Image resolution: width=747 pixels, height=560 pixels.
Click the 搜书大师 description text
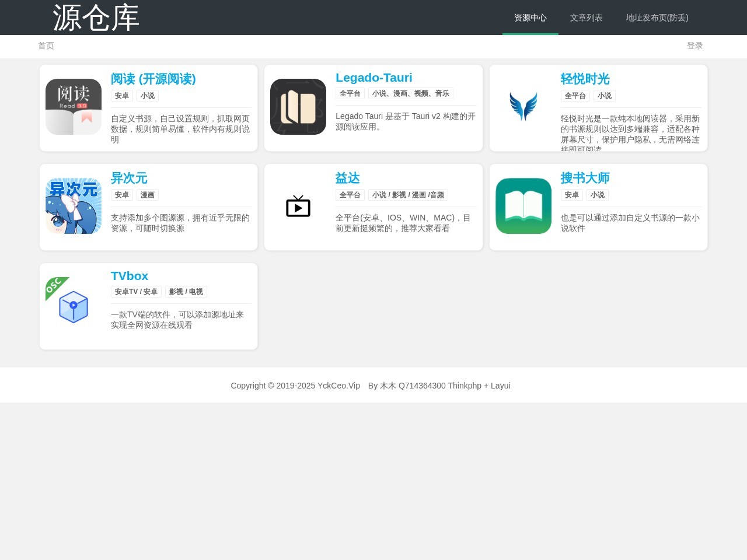(x=630, y=223)
